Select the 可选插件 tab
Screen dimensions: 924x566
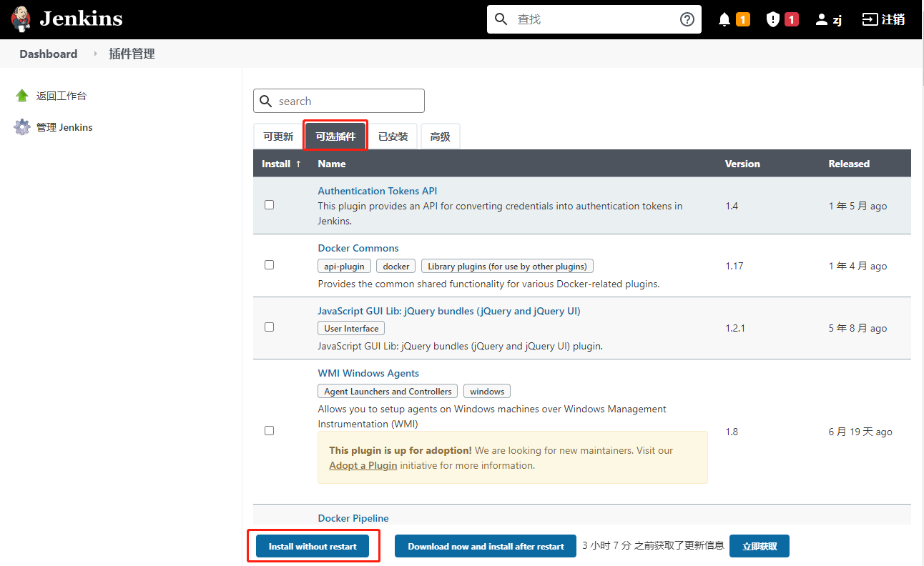[336, 136]
